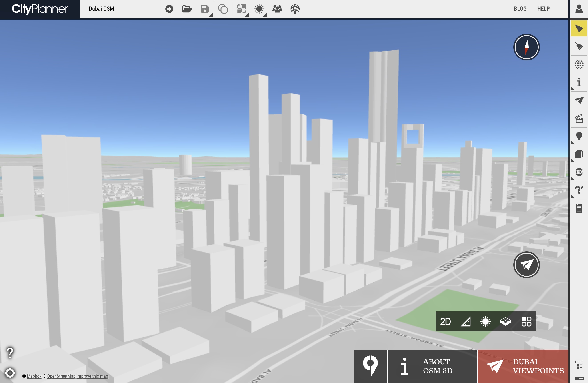Screen dimensions: 588x383
Task: Toggle sun shadows in map toolbar
Action: click(485, 321)
